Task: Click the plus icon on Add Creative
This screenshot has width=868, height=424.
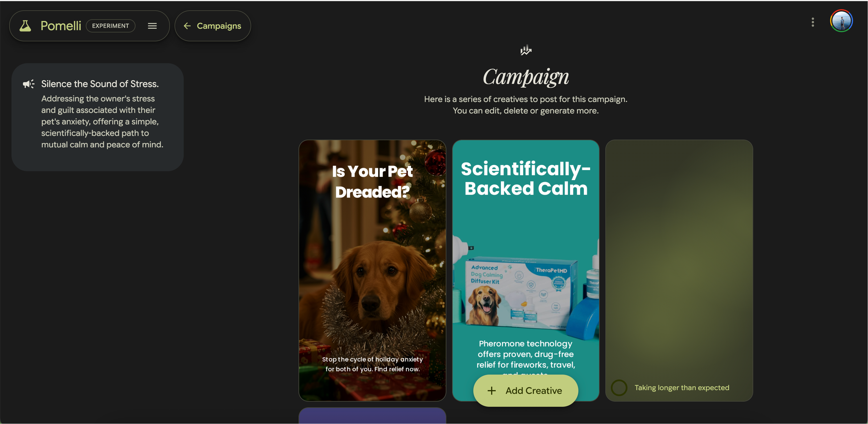Action: pyautogui.click(x=492, y=391)
